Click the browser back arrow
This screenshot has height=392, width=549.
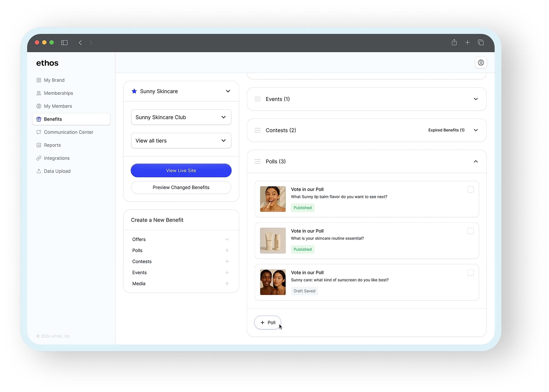pos(80,43)
